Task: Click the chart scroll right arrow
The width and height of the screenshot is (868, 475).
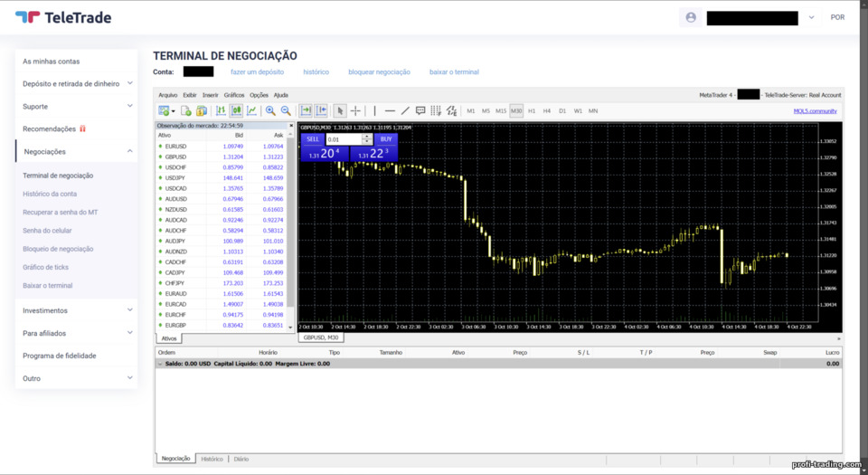Action: click(839, 337)
